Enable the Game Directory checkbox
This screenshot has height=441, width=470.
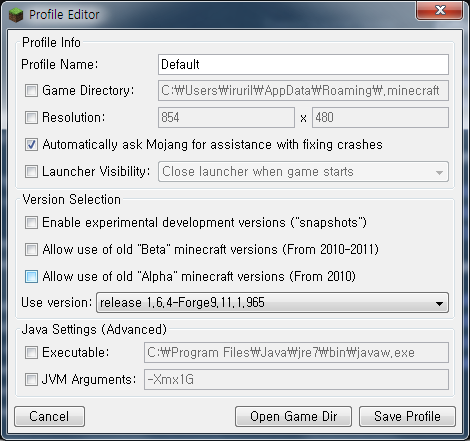pyautogui.click(x=31, y=90)
